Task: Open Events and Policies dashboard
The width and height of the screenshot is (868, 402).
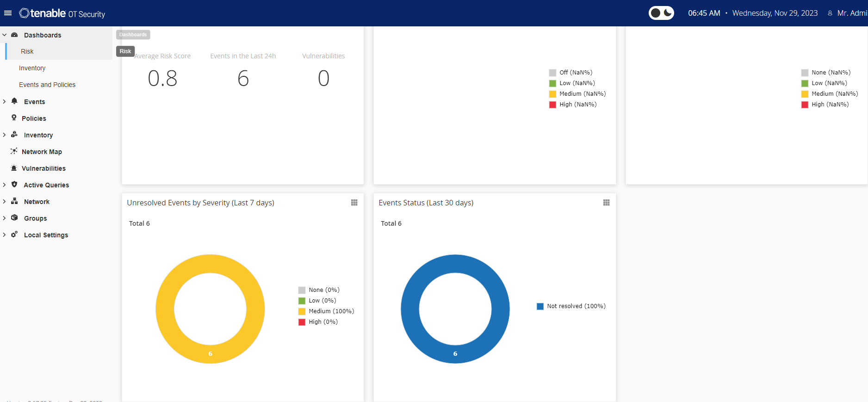Action: tap(47, 85)
